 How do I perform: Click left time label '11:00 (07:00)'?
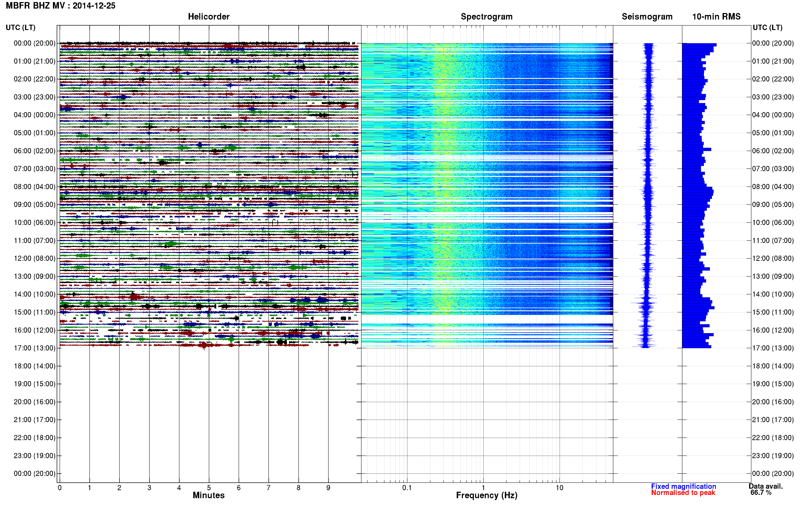point(35,241)
